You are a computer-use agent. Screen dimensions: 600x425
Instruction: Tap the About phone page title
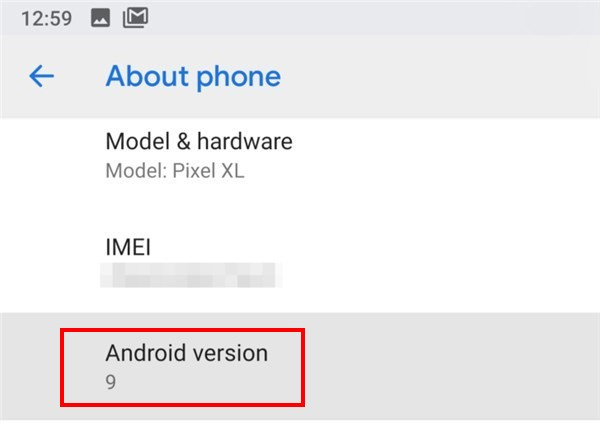click(x=193, y=77)
